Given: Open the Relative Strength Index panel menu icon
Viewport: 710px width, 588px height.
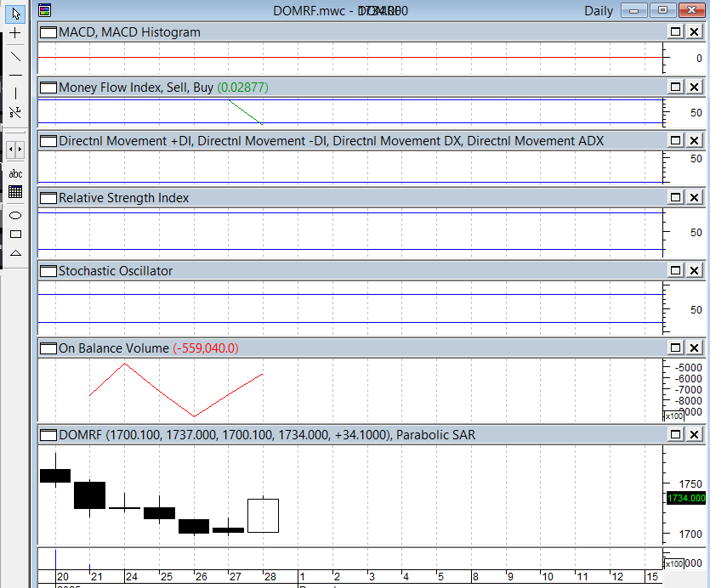Looking at the screenshot, I should click(x=48, y=198).
